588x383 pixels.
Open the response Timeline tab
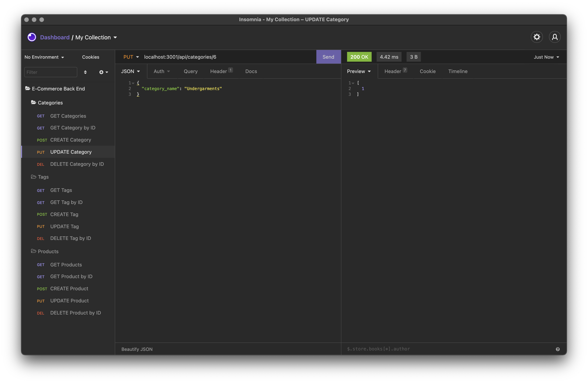[457, 71]
